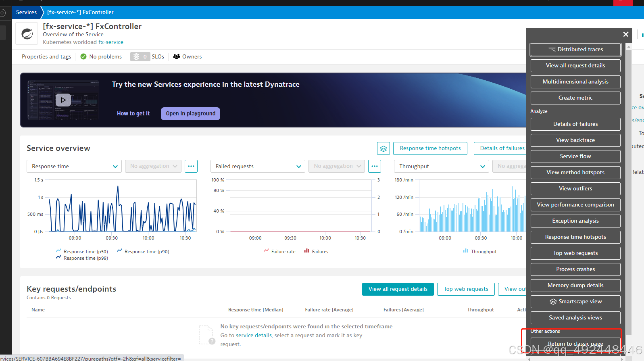Expand the Throughput metric dropdown
The width and height of the screenshot is (644, 361).
442,166
